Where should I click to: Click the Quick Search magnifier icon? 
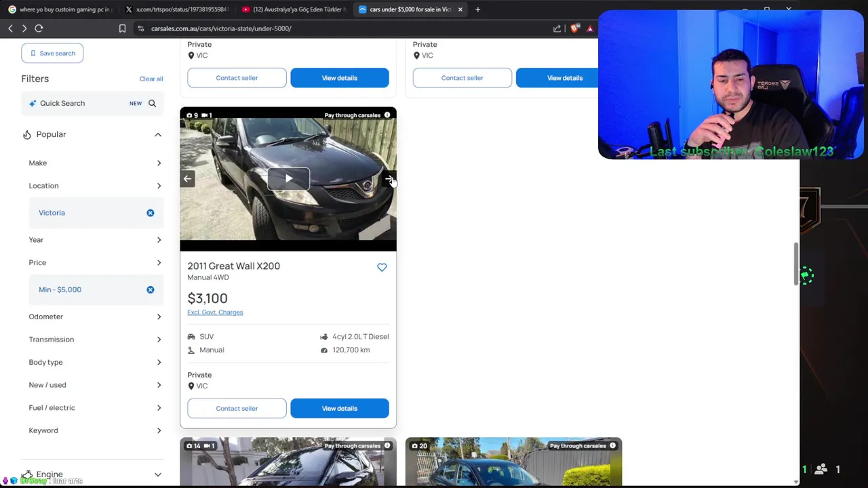152,104
